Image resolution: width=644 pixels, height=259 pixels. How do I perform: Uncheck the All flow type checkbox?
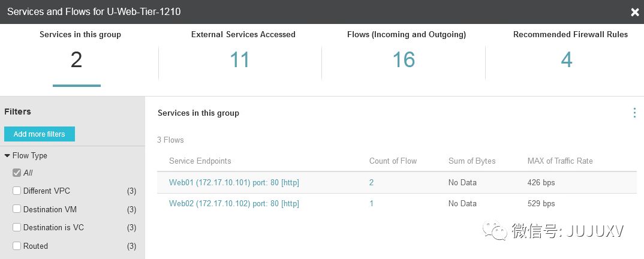point(17,173)
